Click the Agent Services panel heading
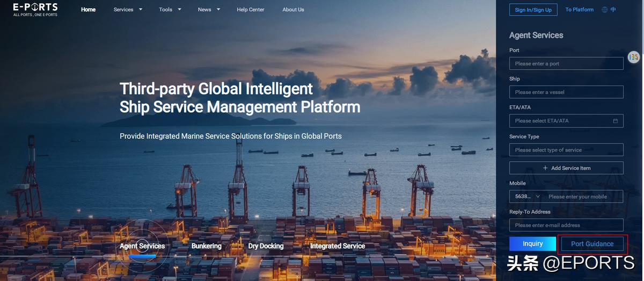Viewport: 644px width, 281px height. 536,35
